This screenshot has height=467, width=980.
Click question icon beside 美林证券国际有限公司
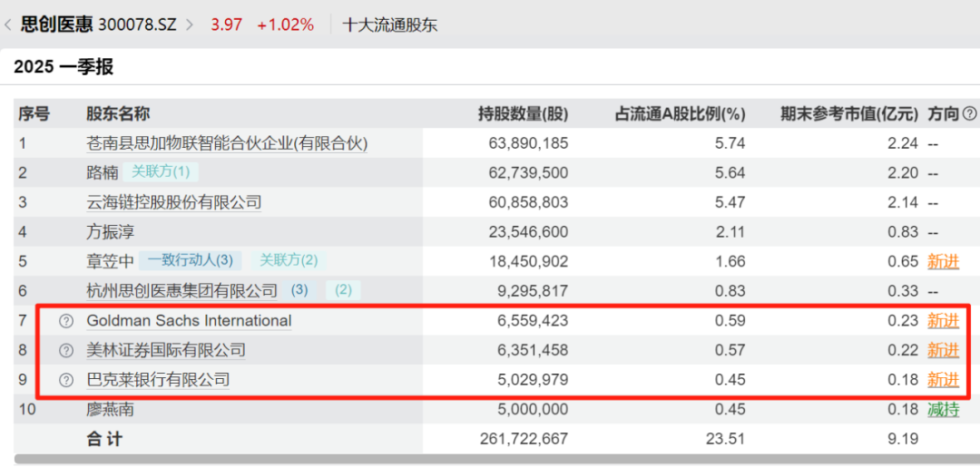(65, 351)
